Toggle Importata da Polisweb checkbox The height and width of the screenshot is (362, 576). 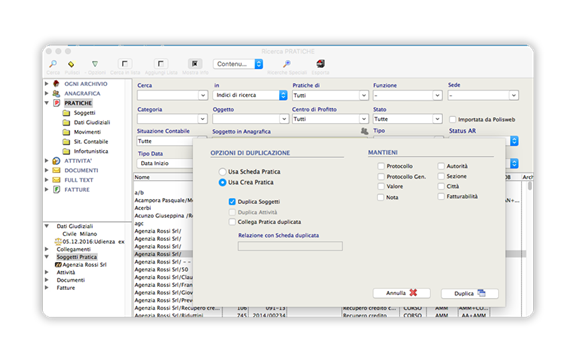click(x=453, y=119)
